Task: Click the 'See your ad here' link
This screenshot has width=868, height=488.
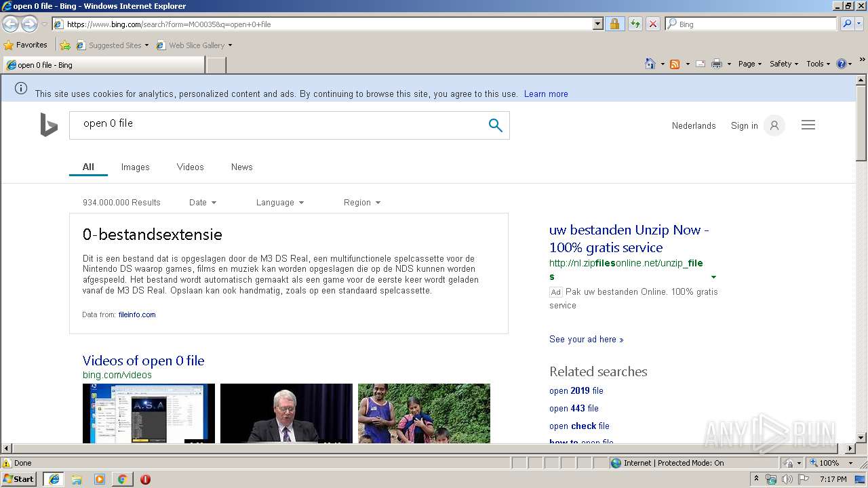Action: click(587, 340)
